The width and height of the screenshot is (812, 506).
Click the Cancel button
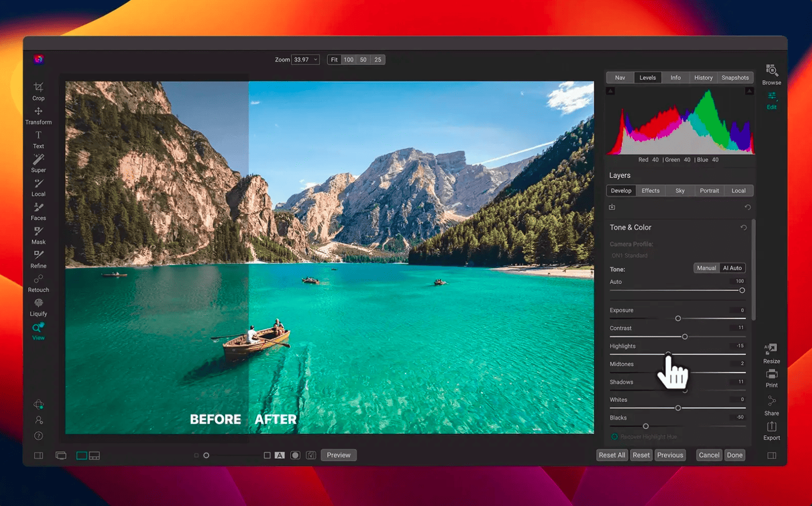pos(709,455)
